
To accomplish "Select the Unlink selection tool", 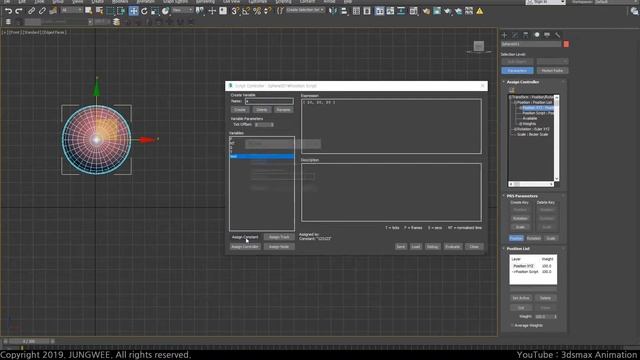I will pos(42,11).
